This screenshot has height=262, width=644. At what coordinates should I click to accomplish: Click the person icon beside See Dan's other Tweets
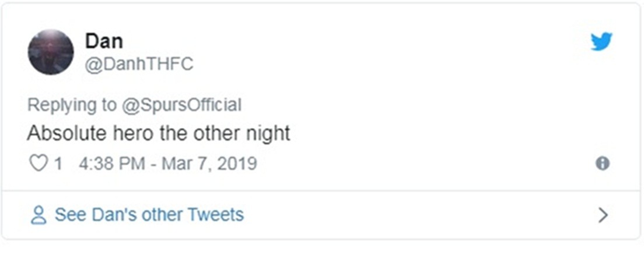[38, 215]
